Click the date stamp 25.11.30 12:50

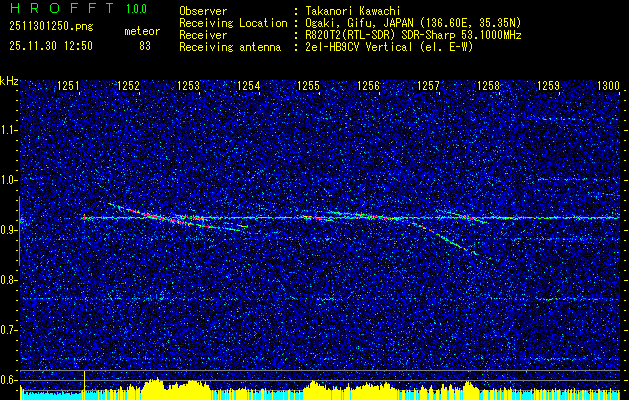[x=51, y=46]
